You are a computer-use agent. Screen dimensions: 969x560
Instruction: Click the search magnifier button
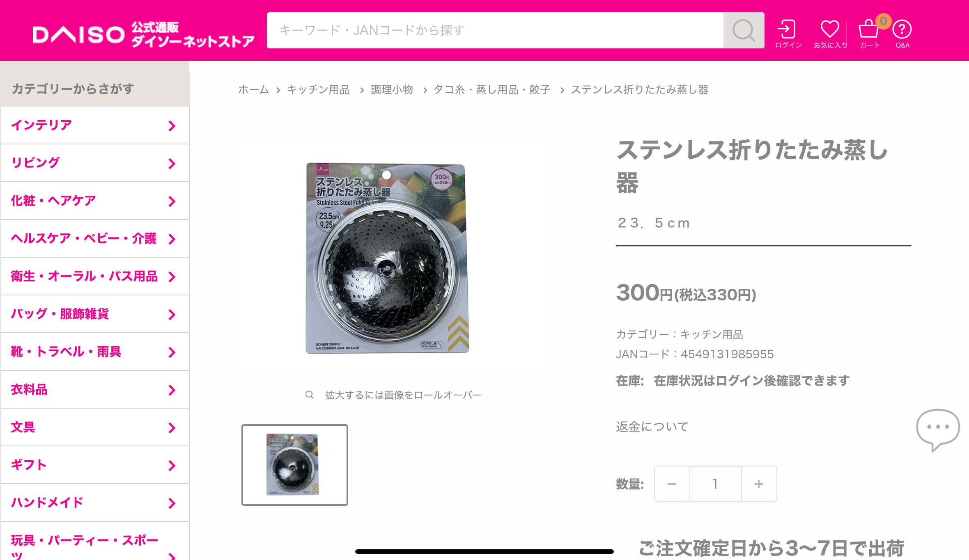point(744,30)
